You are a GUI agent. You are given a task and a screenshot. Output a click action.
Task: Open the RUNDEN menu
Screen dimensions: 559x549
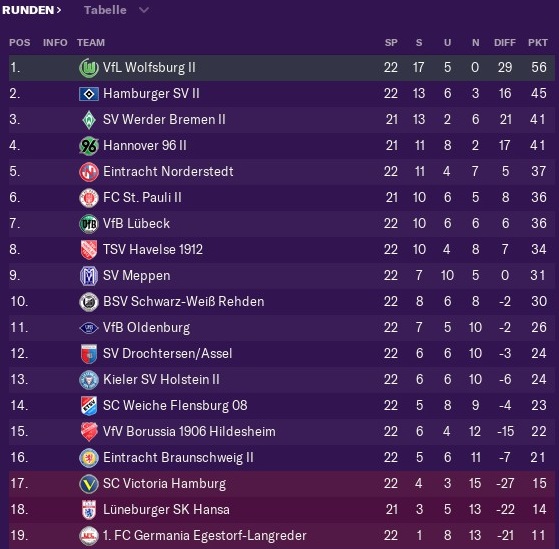point(31,10)
